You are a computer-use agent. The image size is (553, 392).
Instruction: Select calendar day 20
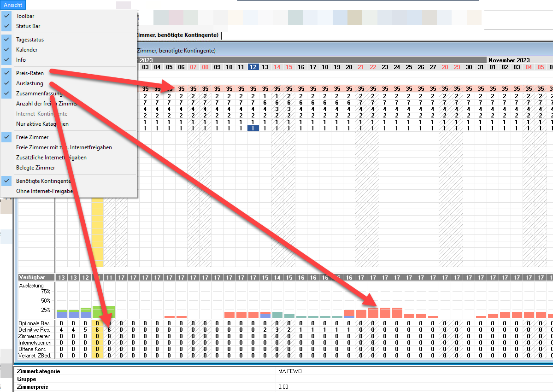point(349,67)
